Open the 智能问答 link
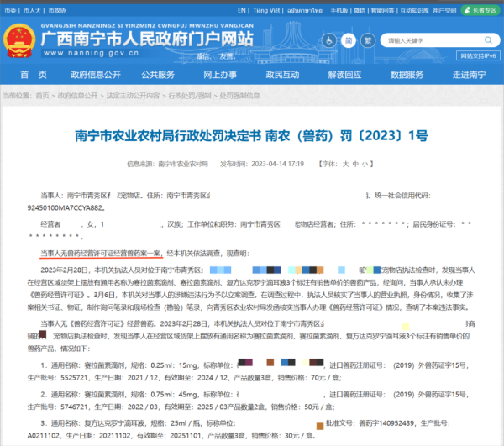The height and width of the screenshot is (446, 504). click(x=382, y=11)
